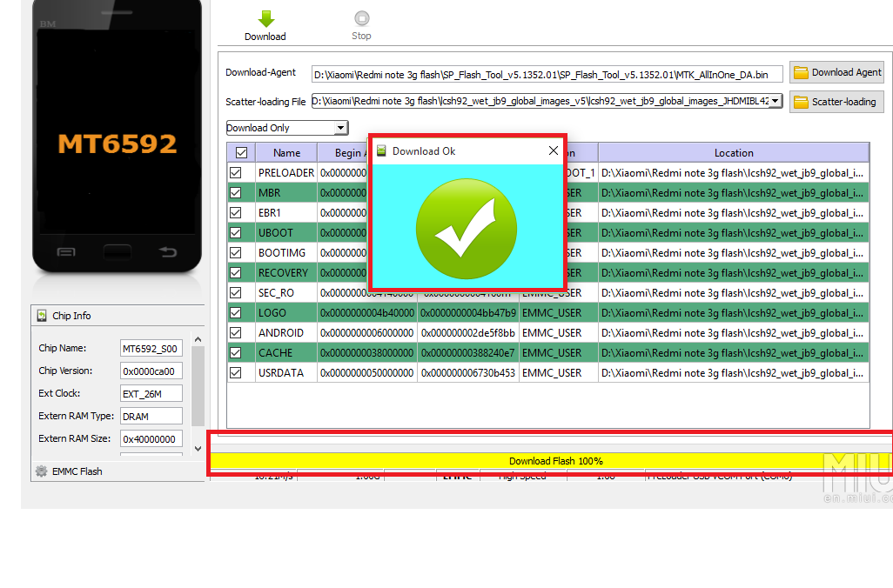This screenshot has height=588, width=893.
Task: Click the large green checkmark image
Action: click(467, 225)
